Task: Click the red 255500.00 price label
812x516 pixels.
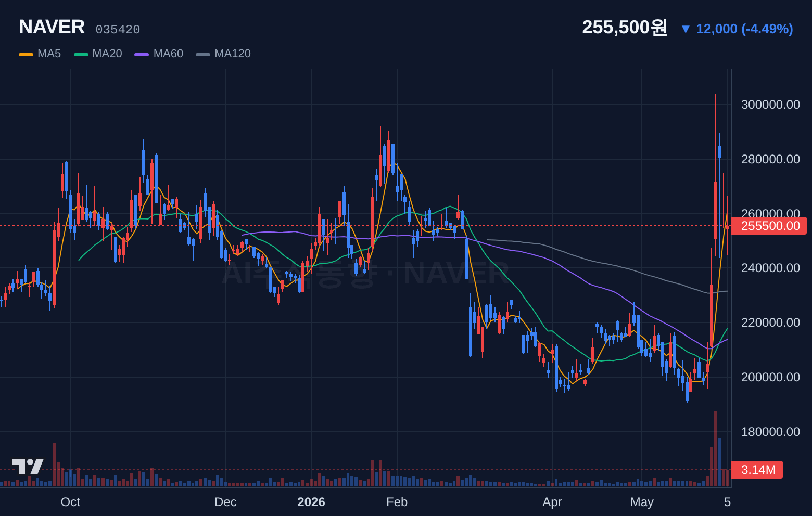Action: tap(769, 226)
